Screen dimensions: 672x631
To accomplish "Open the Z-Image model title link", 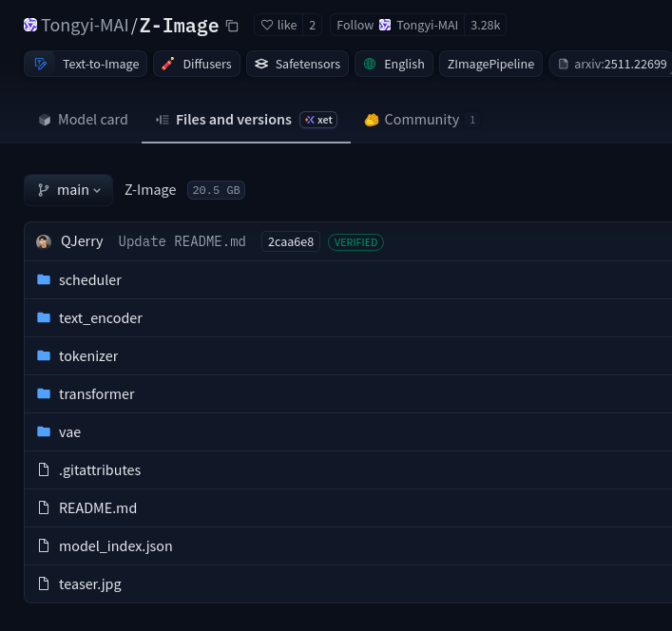I will (x=179, y=26).
